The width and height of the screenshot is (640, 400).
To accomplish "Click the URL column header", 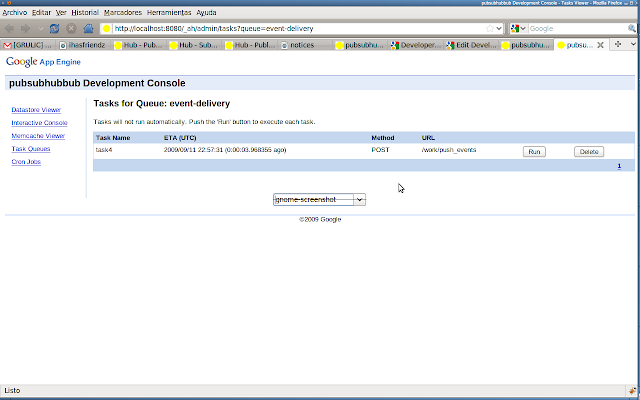I will pos(428,138).
